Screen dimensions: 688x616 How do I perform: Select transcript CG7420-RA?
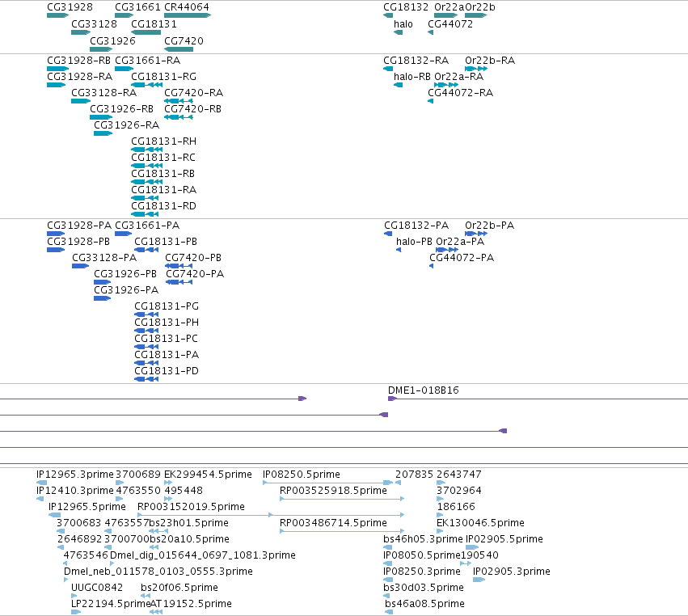pos(193,93)
